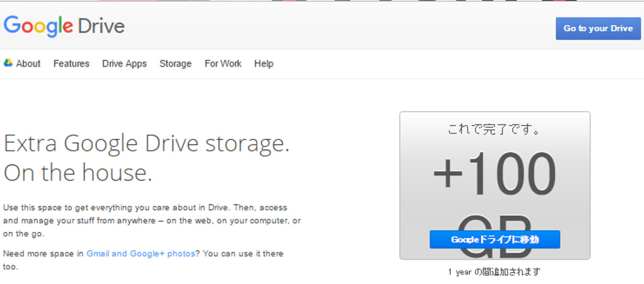This screenshot has width=644, height=284.
Task: Click the これで完了です。 message in the card
Action: coord(494,129)
